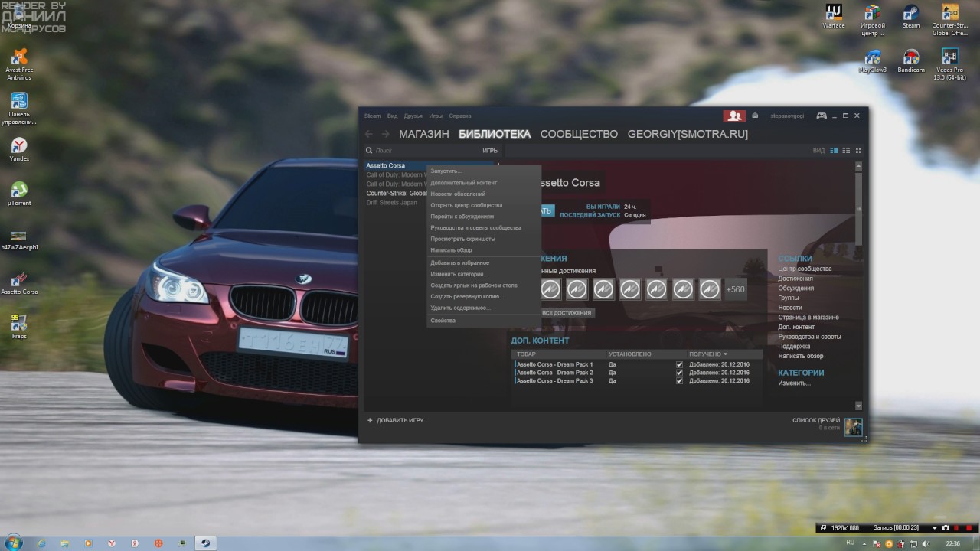
Task: Click the Steam icon in the taskbar
Action: [205, 543]
